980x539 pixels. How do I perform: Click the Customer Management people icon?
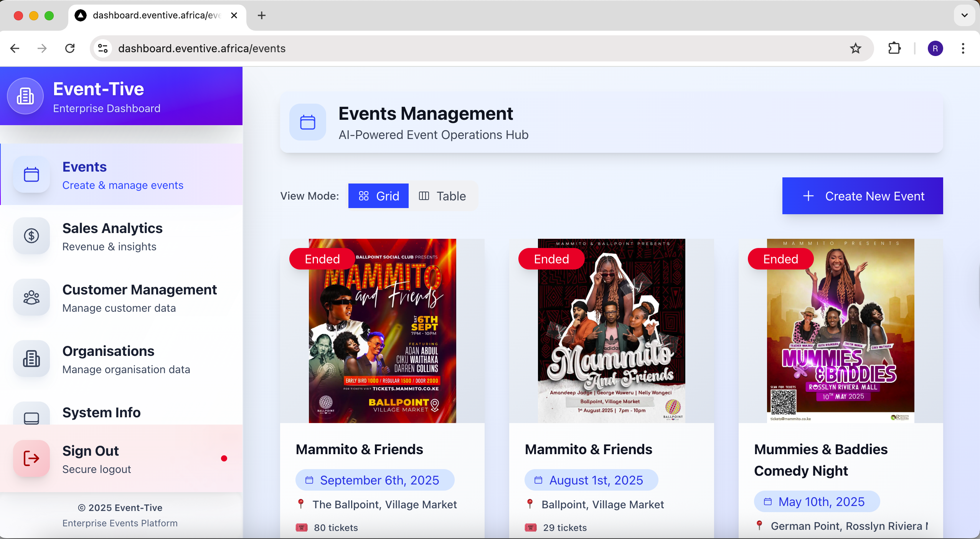coord(31,298)
